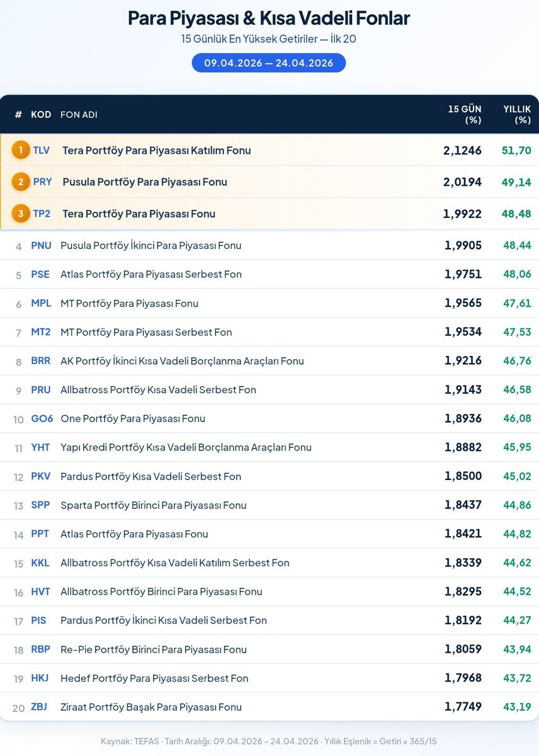Click fund code KKL
This screenshot has height=756, width=539.
40,563
